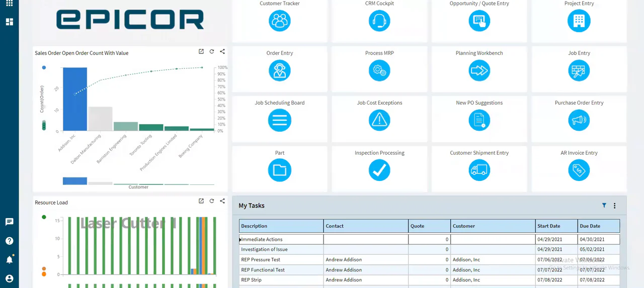The height and width of the screenshot is (288, 644).
Task: Open the Planning Workbench arrow icon
Action: (479, 70)
